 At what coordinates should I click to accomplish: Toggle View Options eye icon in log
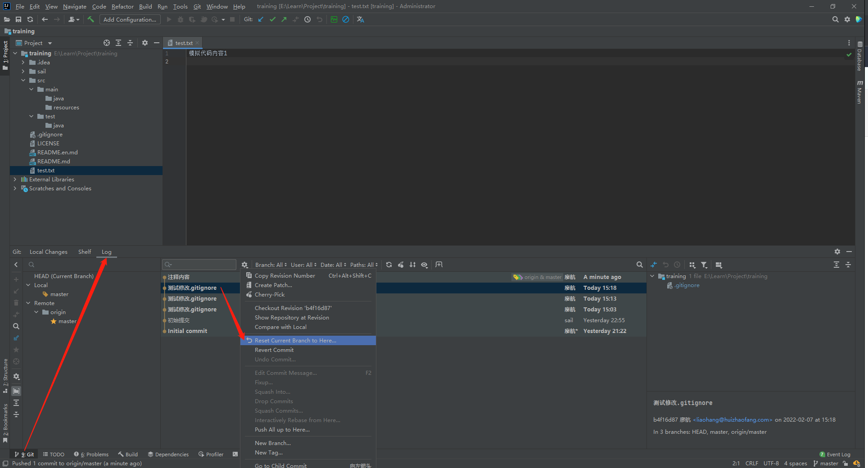tap(424, 265)
